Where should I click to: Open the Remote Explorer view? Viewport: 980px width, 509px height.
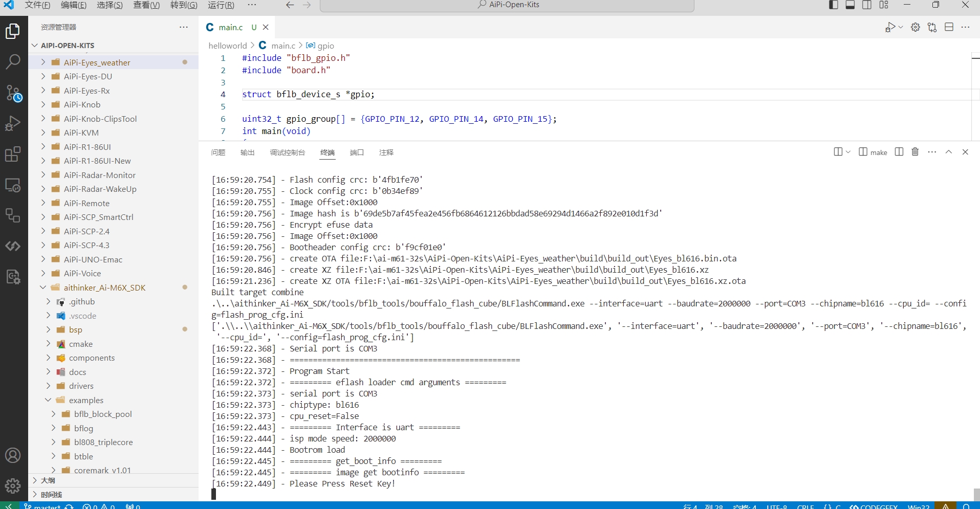click(13, 185)
